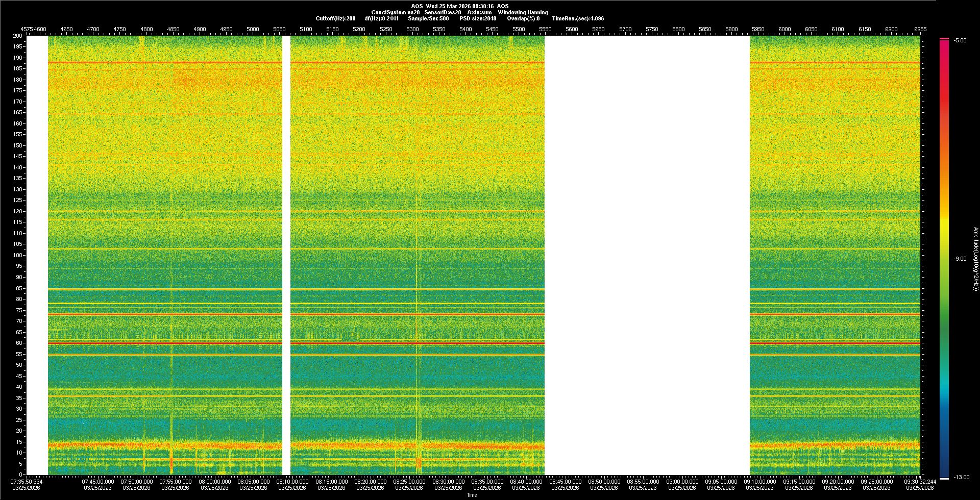The image size is (980, 500).
Task: Click the Time axis title at bottom
Action: tap(472, 495)
